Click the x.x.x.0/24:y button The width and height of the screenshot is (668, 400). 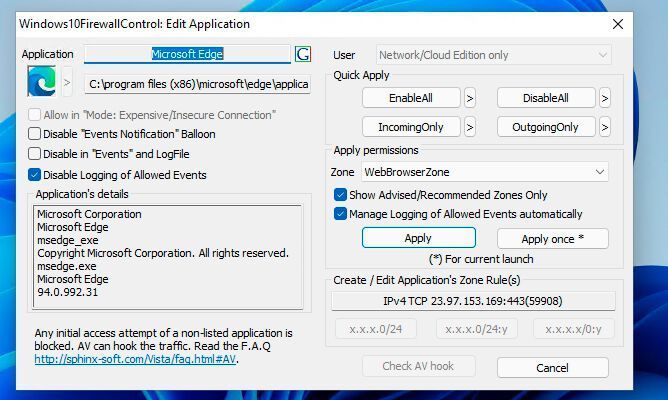477,329
